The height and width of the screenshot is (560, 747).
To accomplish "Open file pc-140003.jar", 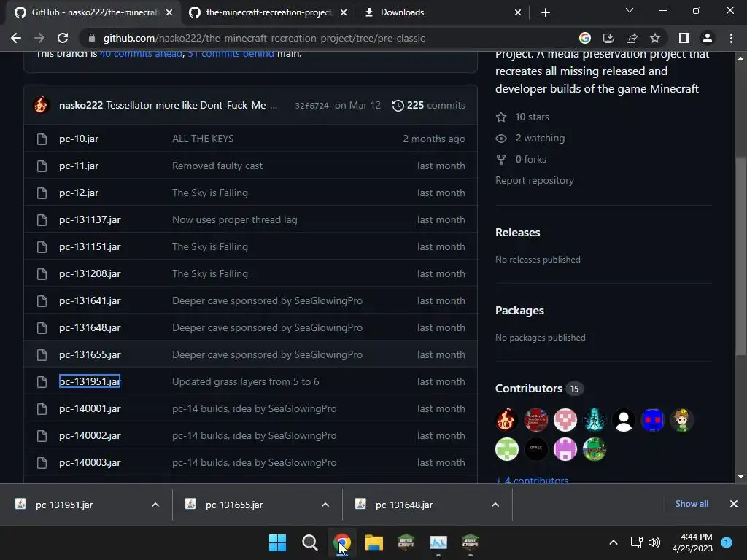I will pos(90,462).
